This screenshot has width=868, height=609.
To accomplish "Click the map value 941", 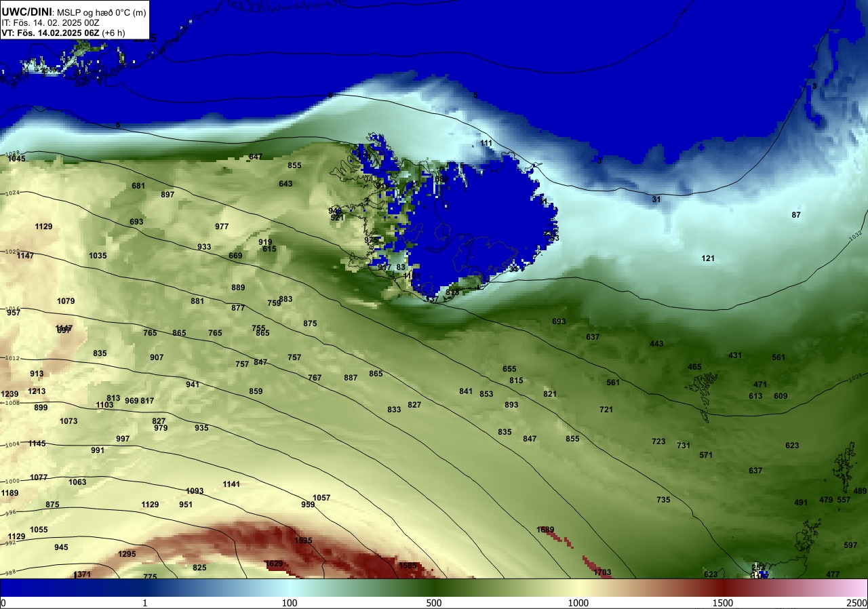I will click(193, 385).
